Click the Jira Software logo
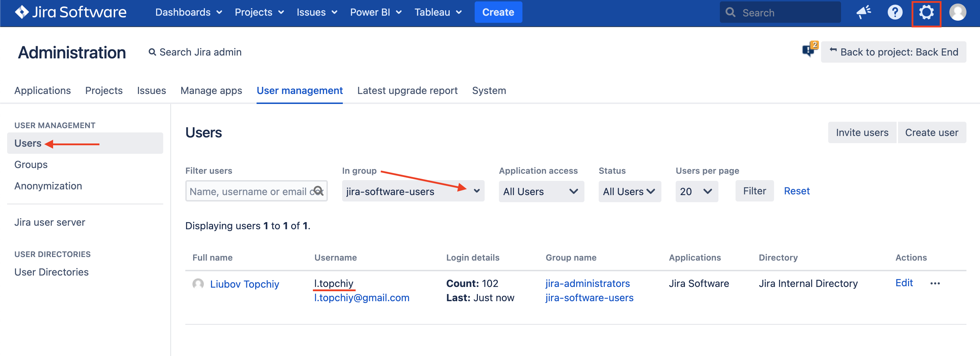 (70, 12)
